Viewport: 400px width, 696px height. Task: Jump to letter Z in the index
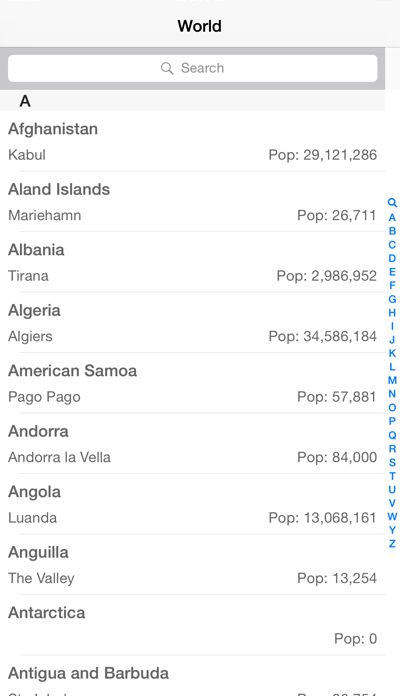pos(392,543)
